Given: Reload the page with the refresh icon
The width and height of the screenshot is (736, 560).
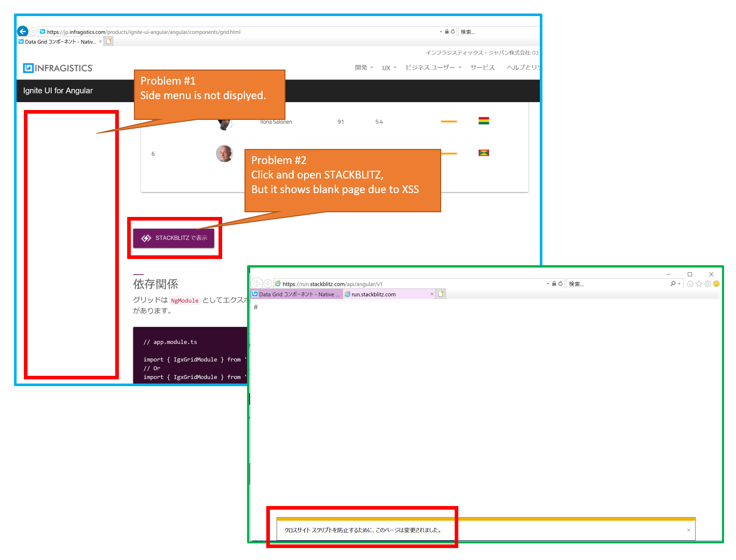Looking at the screenshot, I should (453, 31).
